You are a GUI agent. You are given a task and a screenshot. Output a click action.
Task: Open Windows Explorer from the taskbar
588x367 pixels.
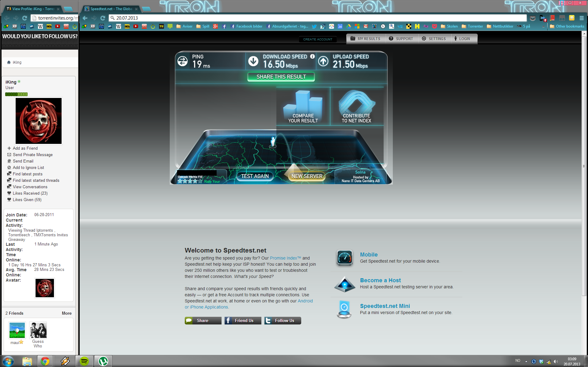(x=27, y=361)
